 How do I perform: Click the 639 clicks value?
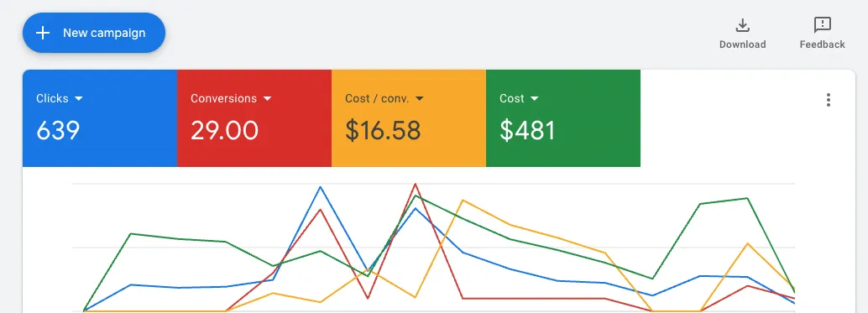(x=58, y=131)
